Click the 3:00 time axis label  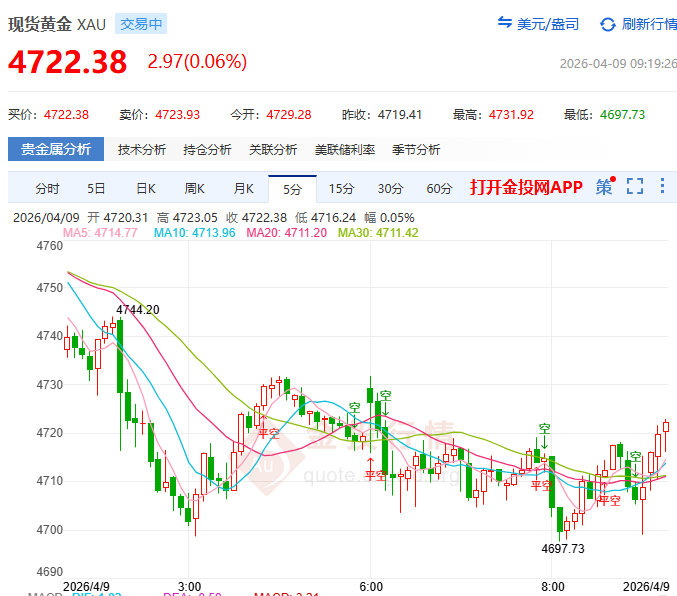coord(190,586)
